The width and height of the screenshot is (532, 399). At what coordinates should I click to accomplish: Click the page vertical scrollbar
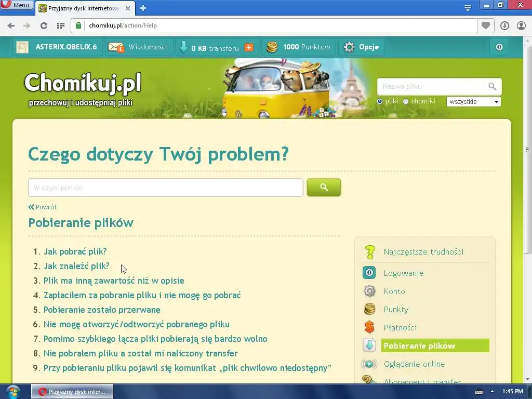[527, 149]
